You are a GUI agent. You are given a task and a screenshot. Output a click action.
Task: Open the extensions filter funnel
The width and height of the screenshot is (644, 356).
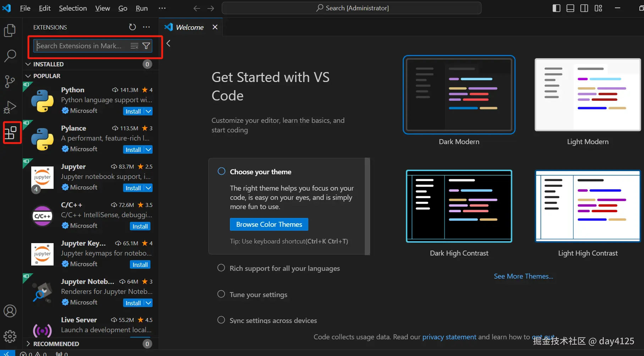click(146, 46)
